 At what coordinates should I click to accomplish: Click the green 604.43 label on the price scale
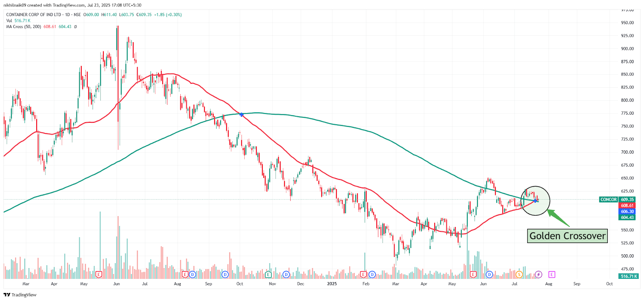tap(627, 218)
